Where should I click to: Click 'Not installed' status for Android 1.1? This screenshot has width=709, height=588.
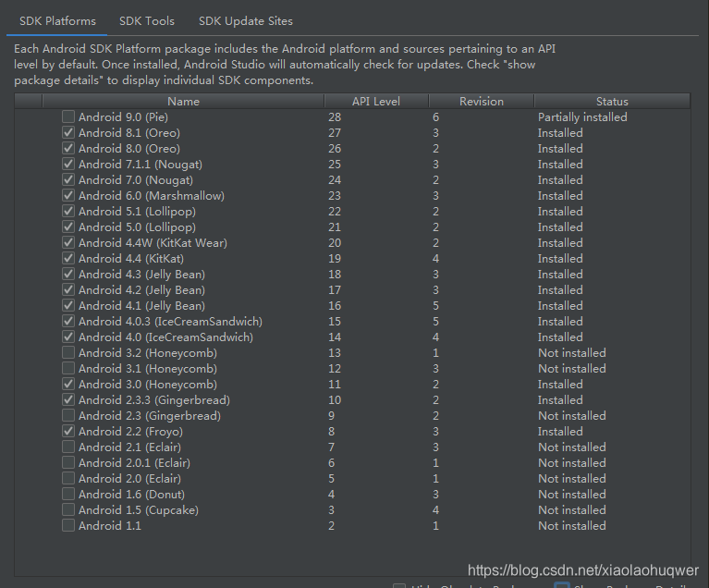572,525
